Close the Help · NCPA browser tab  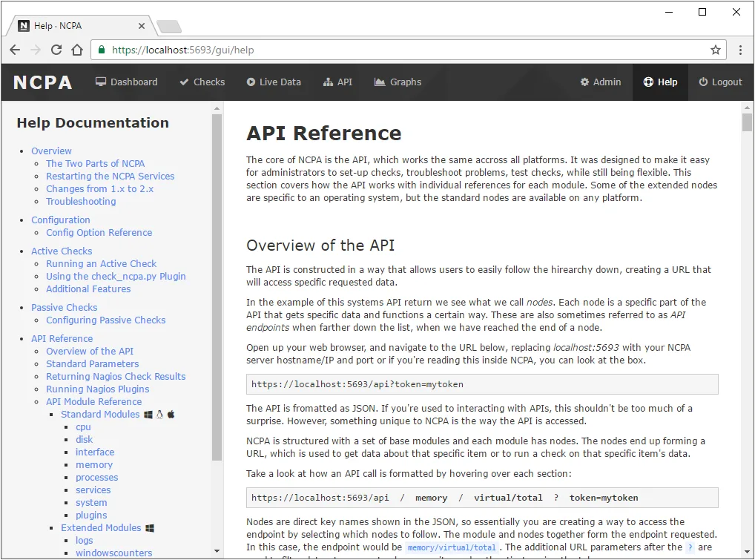pyautogui.click(x=142, y=26)
